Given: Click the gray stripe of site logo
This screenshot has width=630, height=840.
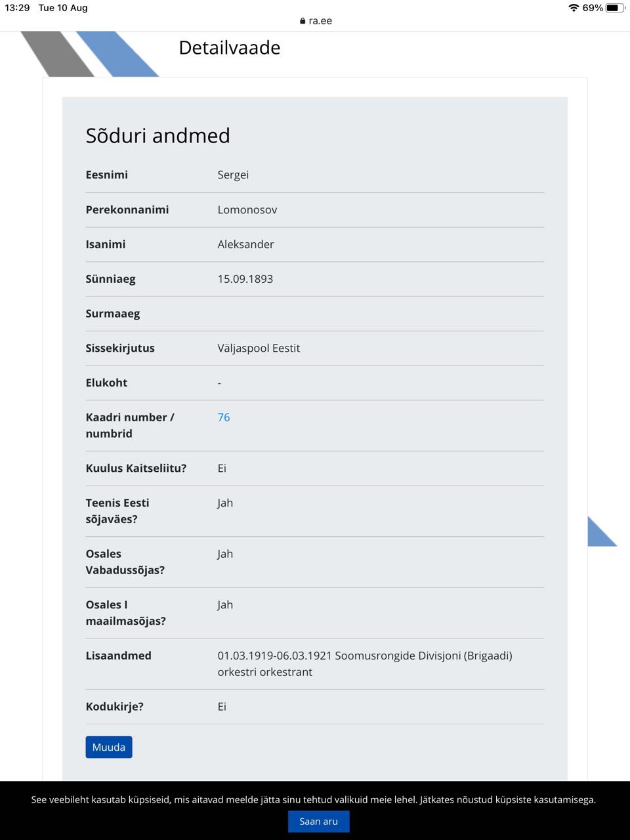Looking at the screenshot, I should pyautogui.click(x=56, y=54).
